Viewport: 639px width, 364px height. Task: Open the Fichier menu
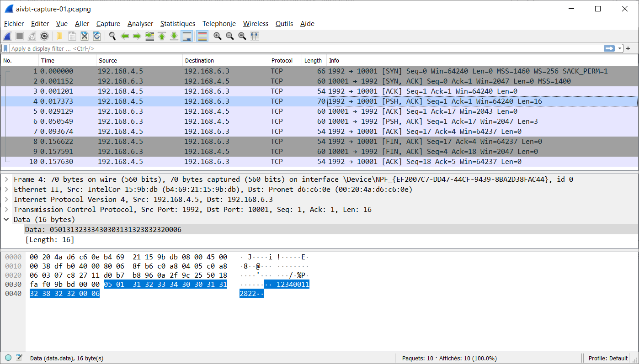14,24
